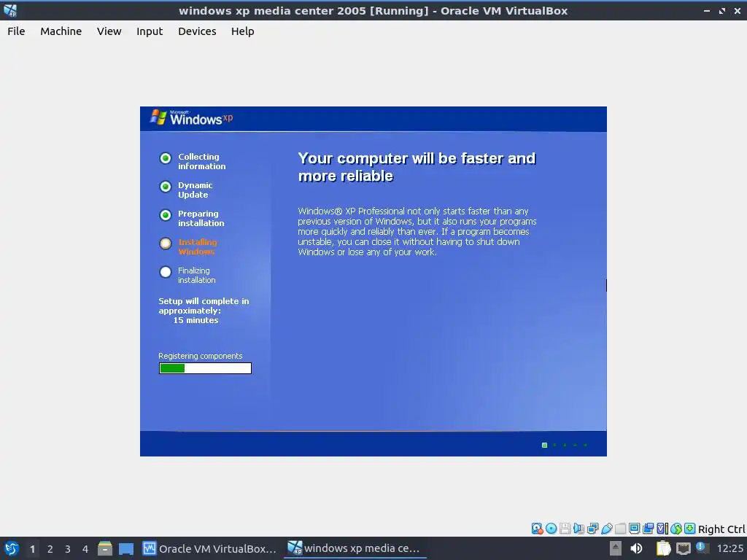
Task: Click the Finalizing installation step indicator
Action: (166, 272)
